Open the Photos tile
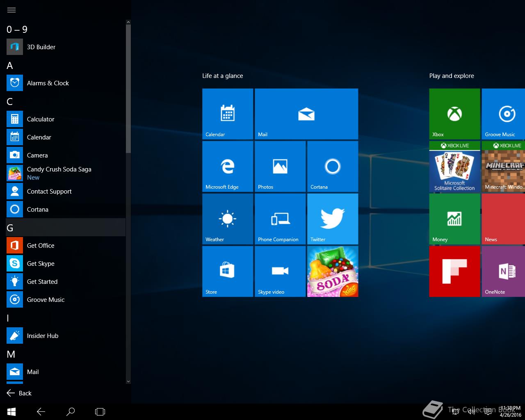Viewport: 525px width, 420px height. pyautogui.click(x=280, y=167)
